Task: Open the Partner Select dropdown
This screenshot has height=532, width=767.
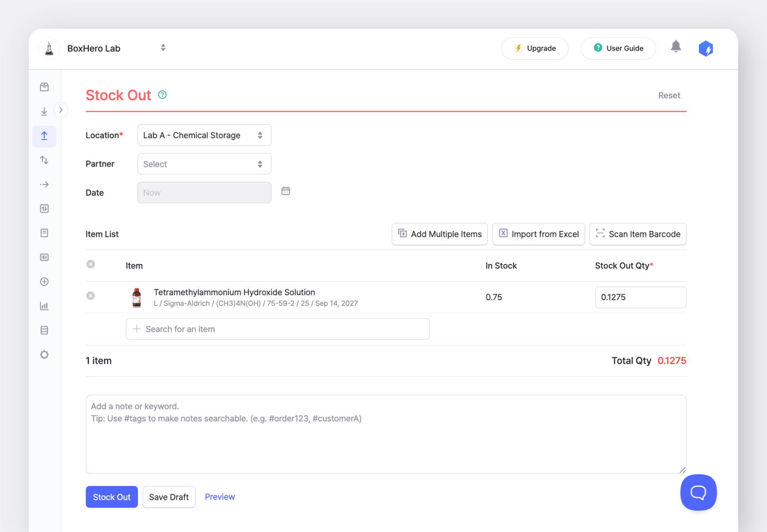Action: 204,164
